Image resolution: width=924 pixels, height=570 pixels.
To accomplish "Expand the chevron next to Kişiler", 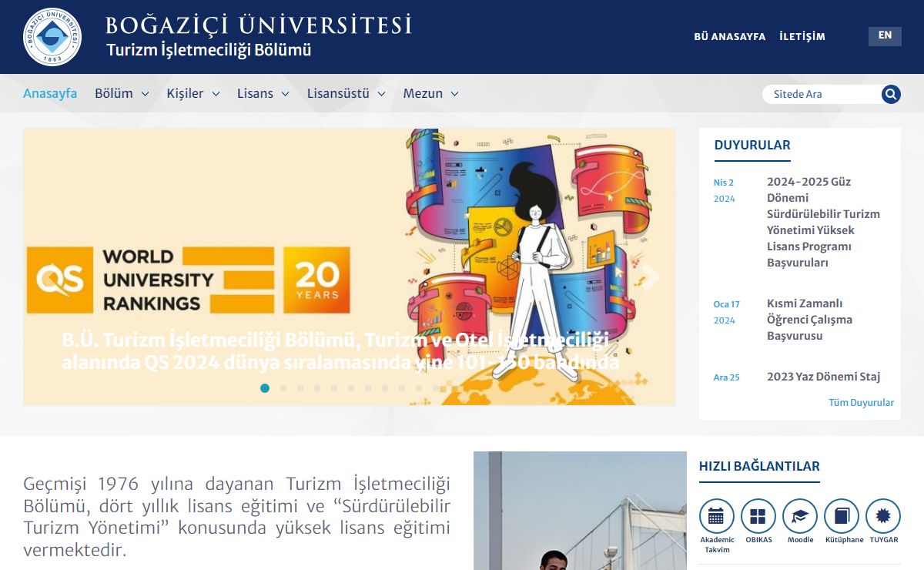I will point(216,94).
